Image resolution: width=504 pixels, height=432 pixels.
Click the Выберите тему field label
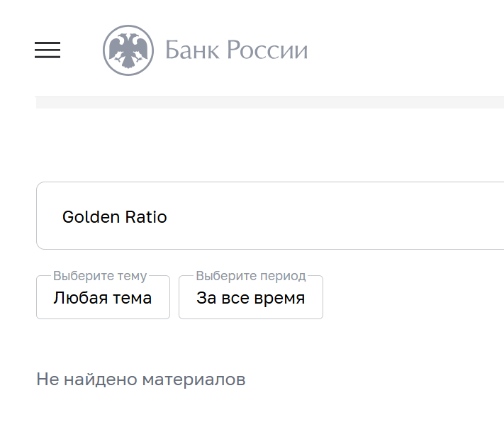tap(100, 276)
